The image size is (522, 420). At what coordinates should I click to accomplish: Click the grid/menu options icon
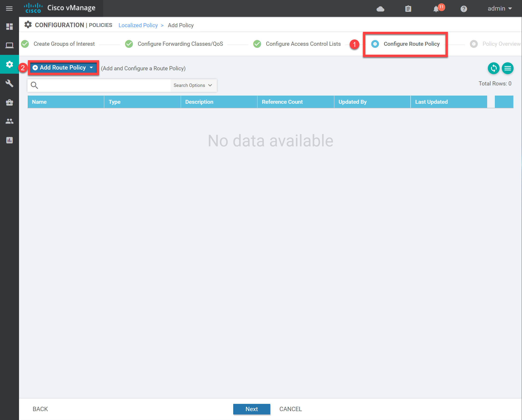(507, 68)
